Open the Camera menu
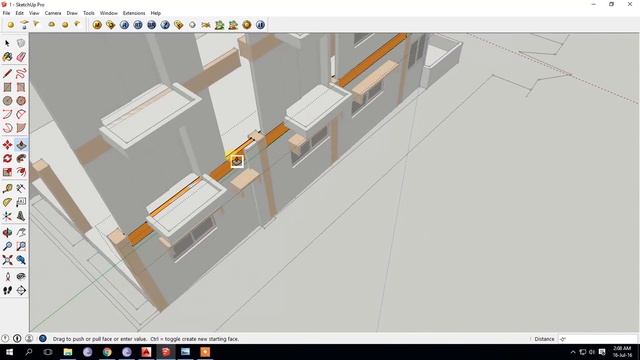This screenshot has height=360, width=640. coord(53,13)
